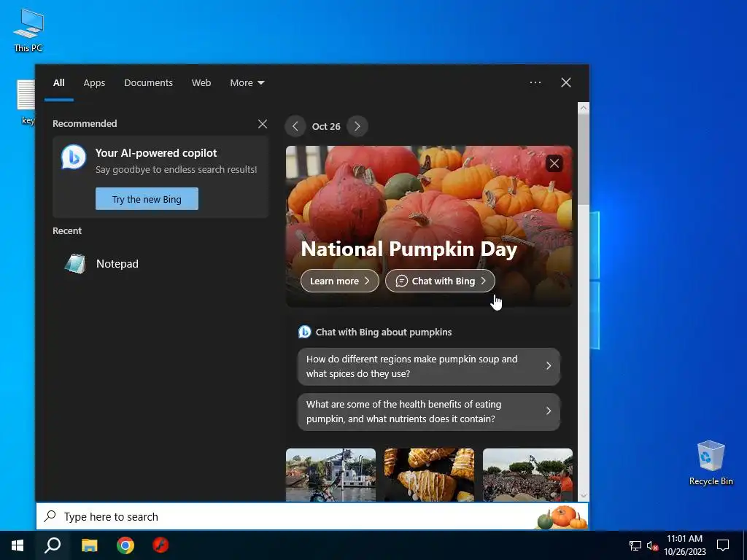Close the search panel

tap(566, 82)
